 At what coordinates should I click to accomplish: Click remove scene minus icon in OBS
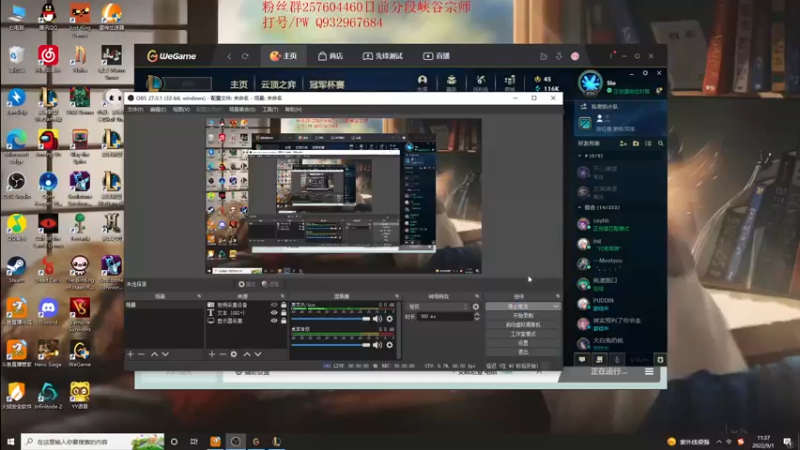pos(141,354)
